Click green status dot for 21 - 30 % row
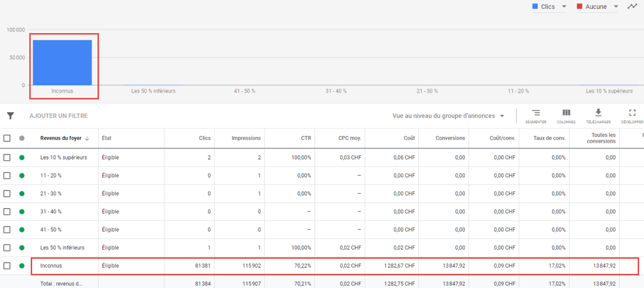The width and height of the screenshot is (644, 288). pos(21,193)
